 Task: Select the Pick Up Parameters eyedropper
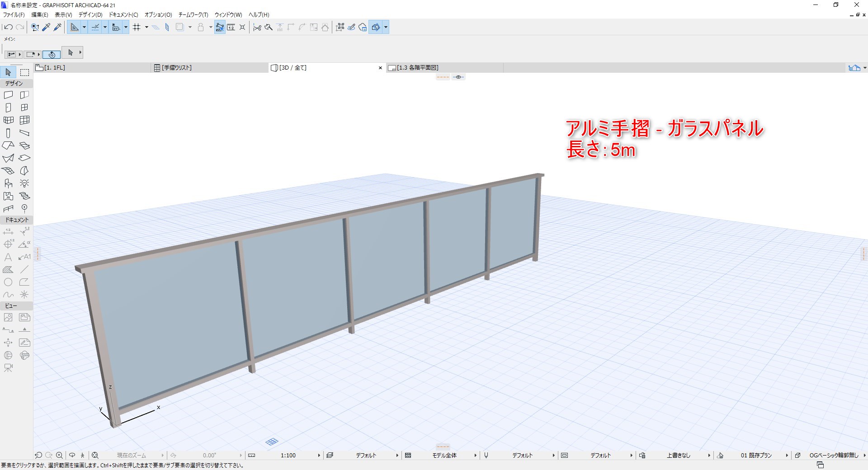[46, 27]
